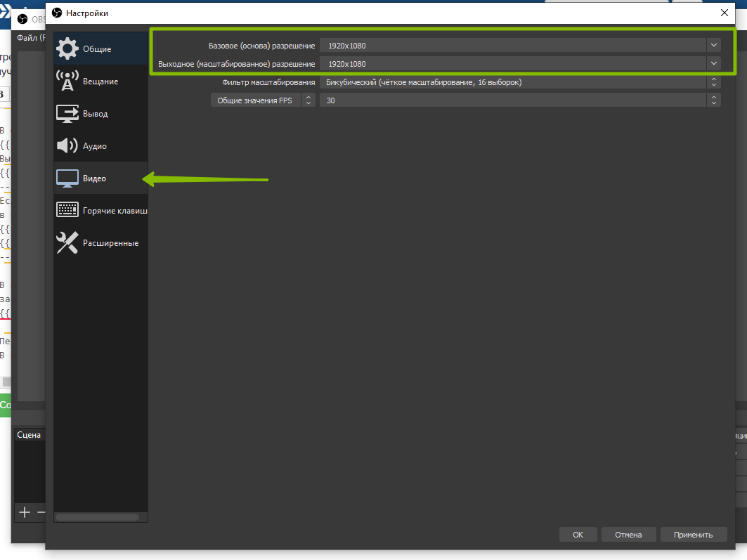Click the Видео monitor icon

click(67, 178)
